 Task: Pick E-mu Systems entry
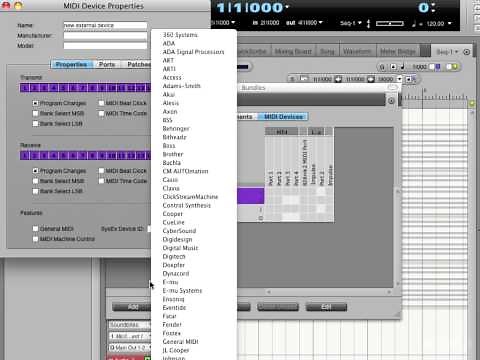pyautogui.click(x=182, y=291)
